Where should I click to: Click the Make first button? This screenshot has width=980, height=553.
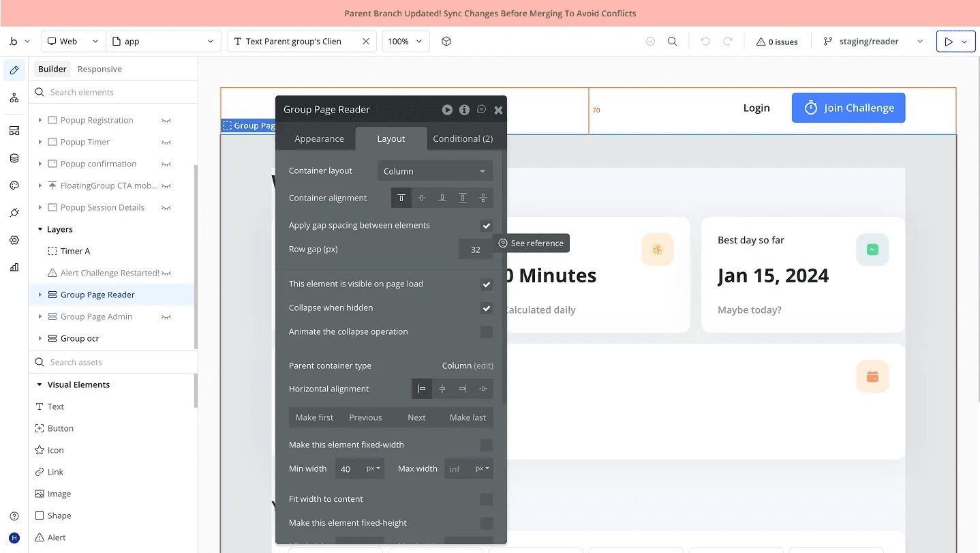(x=315, y=417)
